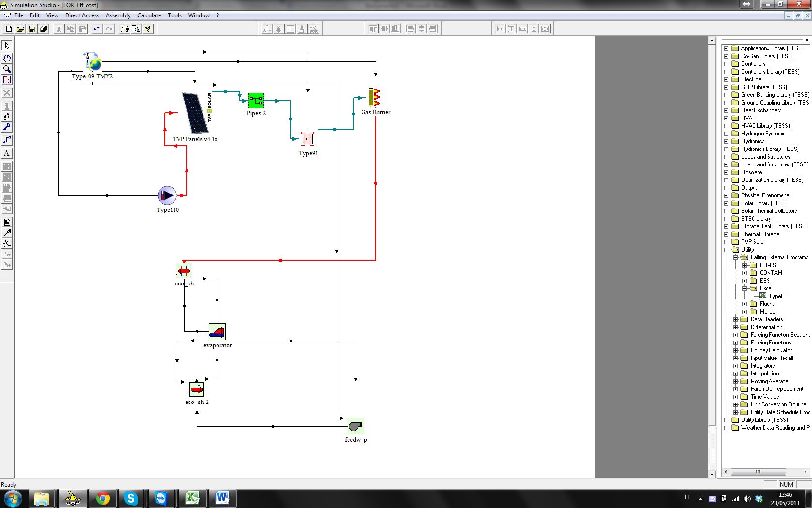The image size is (812, 508).
Task: Print the project using the printer icon
Action: (125, 29)
